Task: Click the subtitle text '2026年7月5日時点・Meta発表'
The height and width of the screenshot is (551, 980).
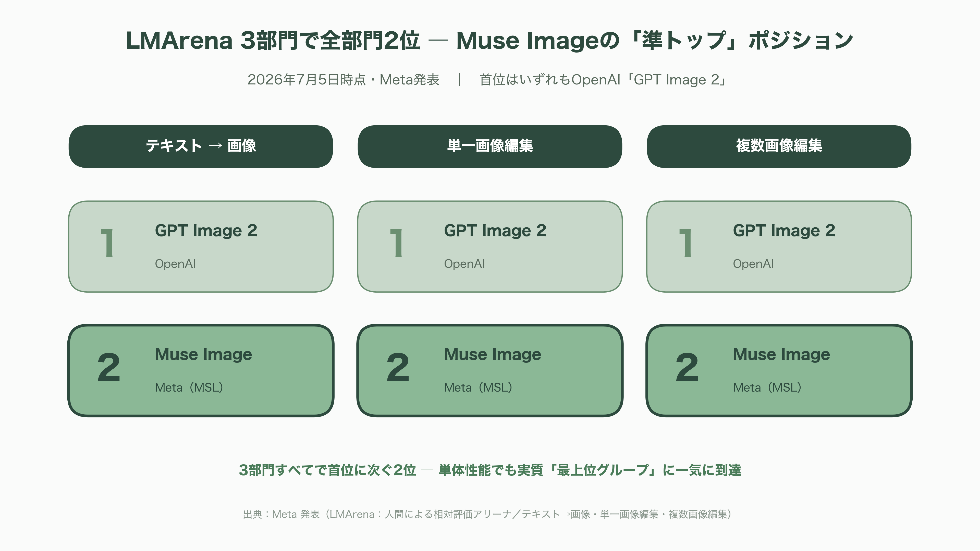Action: click(x=343, y=80)
